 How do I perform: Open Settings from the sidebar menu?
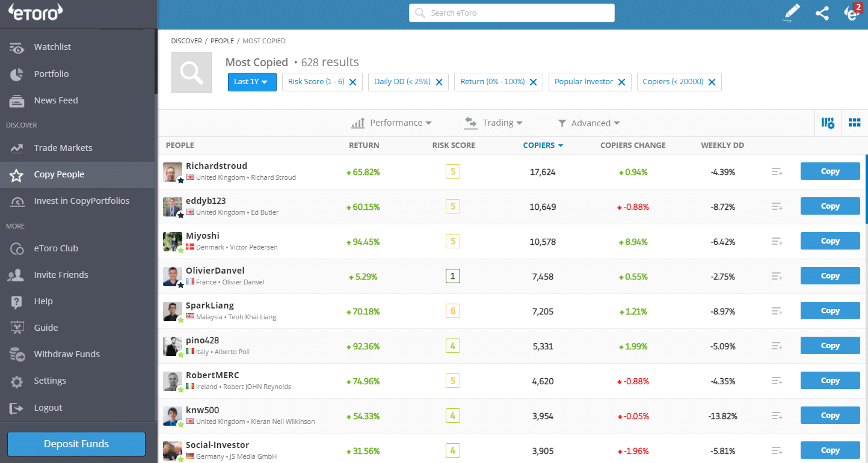pyautogui.click(x=50, y=381)
